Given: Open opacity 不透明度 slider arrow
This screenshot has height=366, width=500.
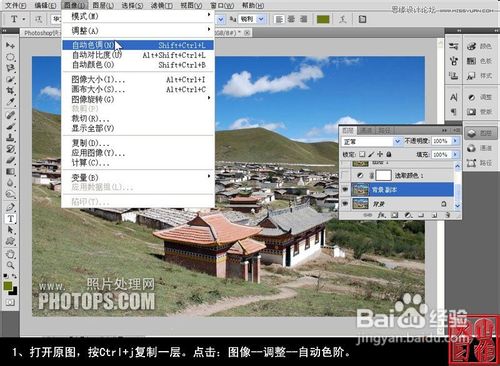Looking at the screenshot, I should coord(455,141).
